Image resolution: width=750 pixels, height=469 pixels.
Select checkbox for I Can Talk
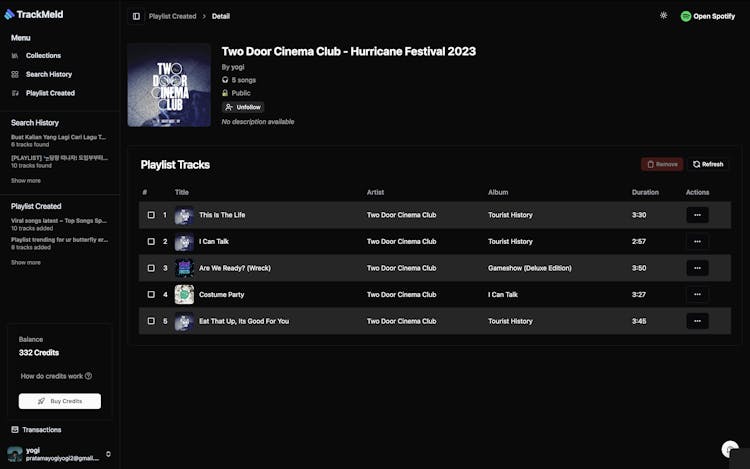[x=151, y=241]
